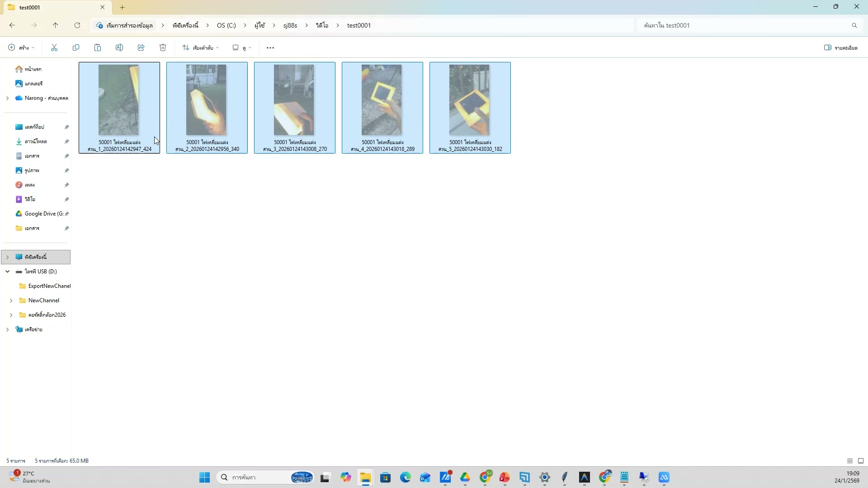Screen dimensions: 868x488
Task: Go to sj88s via the breadcrumb
Action: pyautogui.click(x=290, y=25)
